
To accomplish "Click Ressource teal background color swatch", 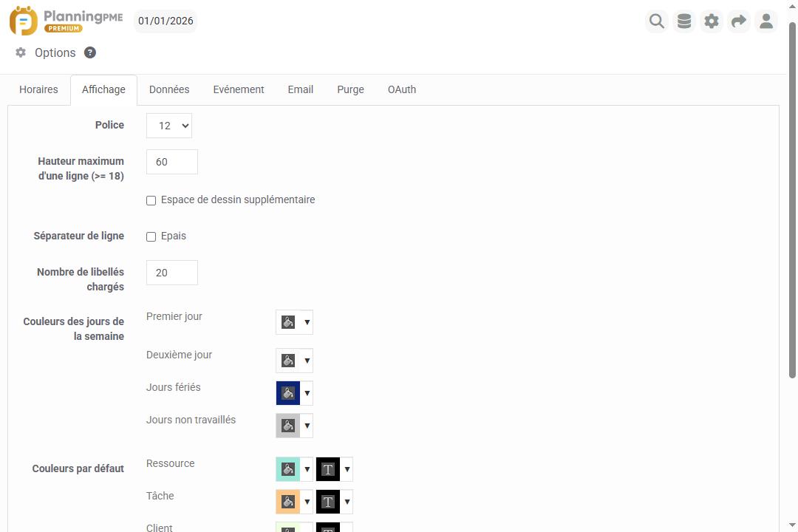I will click(x=288, y=469).
